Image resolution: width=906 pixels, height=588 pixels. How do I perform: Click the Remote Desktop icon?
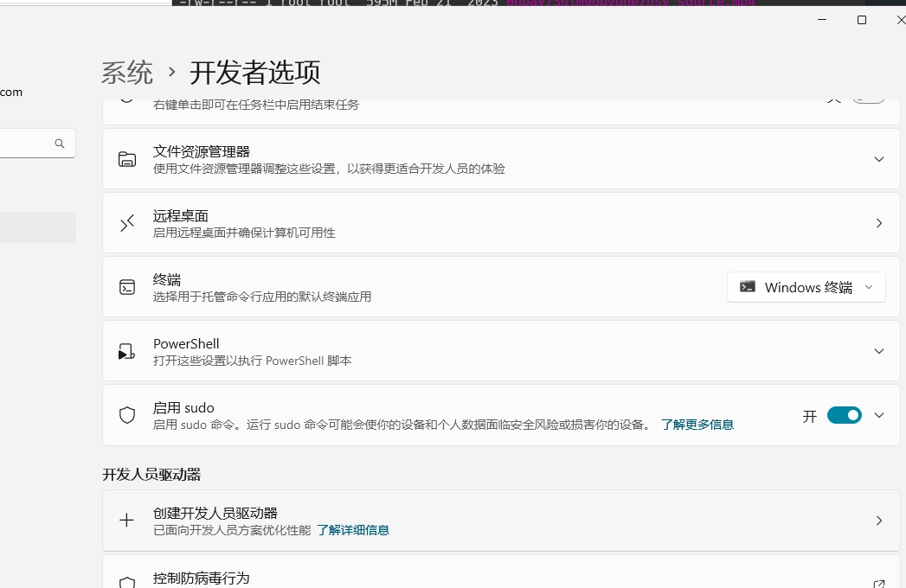click(x=127, y=223)
